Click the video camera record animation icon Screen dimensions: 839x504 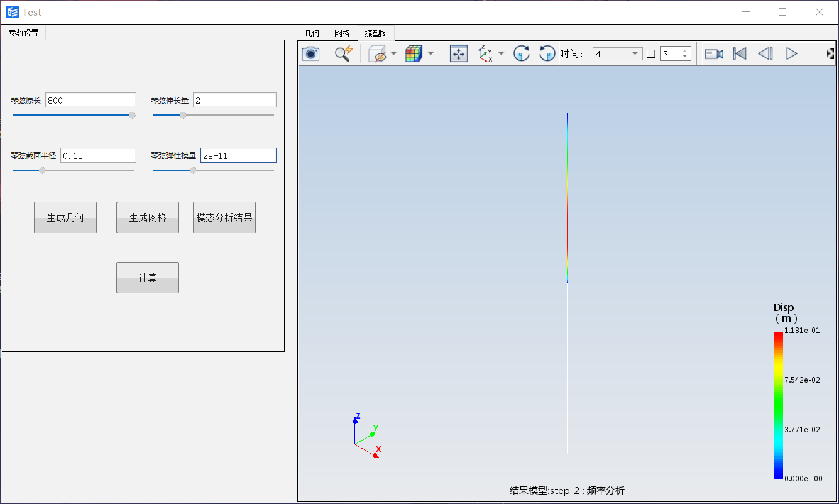coord(713,54)
